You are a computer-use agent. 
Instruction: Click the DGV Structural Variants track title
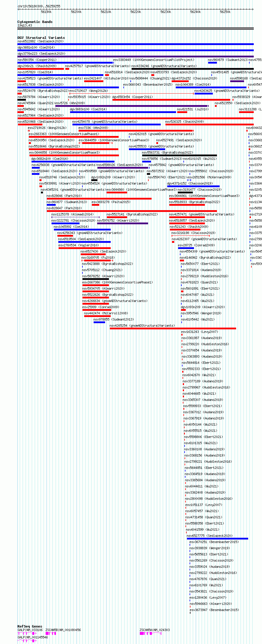pos(41,38)
